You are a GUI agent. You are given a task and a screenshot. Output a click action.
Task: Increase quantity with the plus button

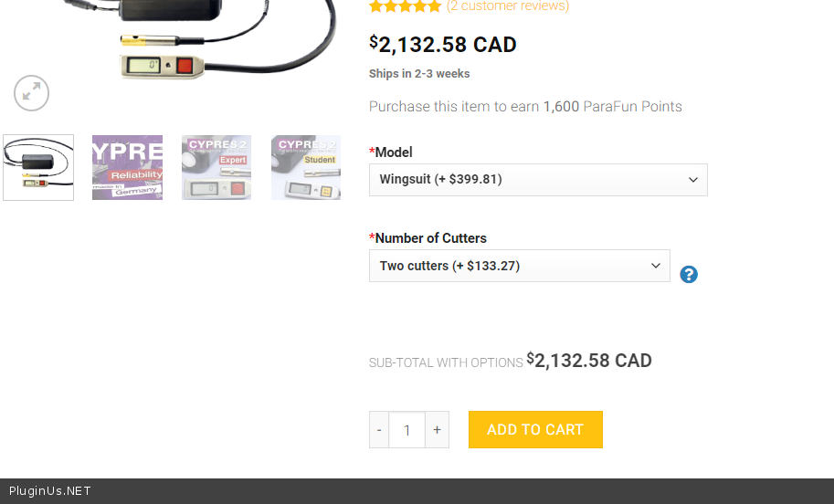pyautogui.click(x=438, y=429)
